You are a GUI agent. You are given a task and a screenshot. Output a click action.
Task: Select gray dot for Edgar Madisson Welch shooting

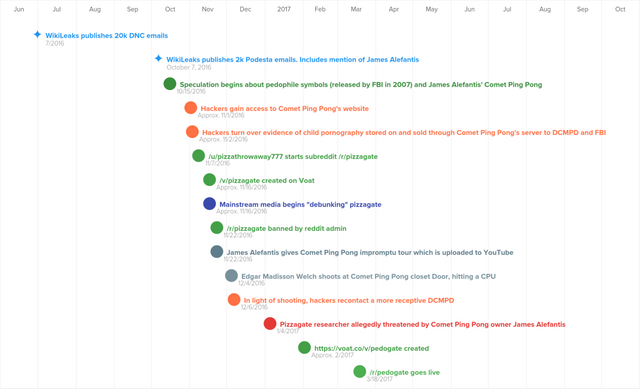(x=231, y=276)
